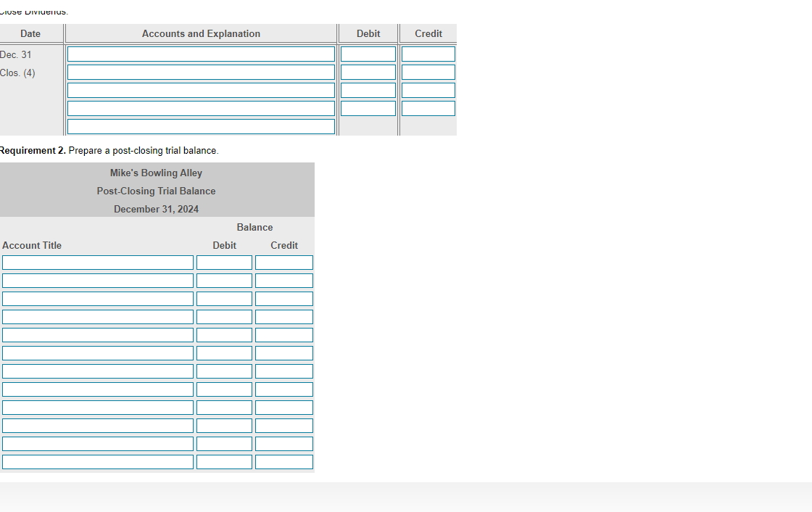Select the second trial balance Account Title field
812x512 pixels.
click(x=98, y=281)
